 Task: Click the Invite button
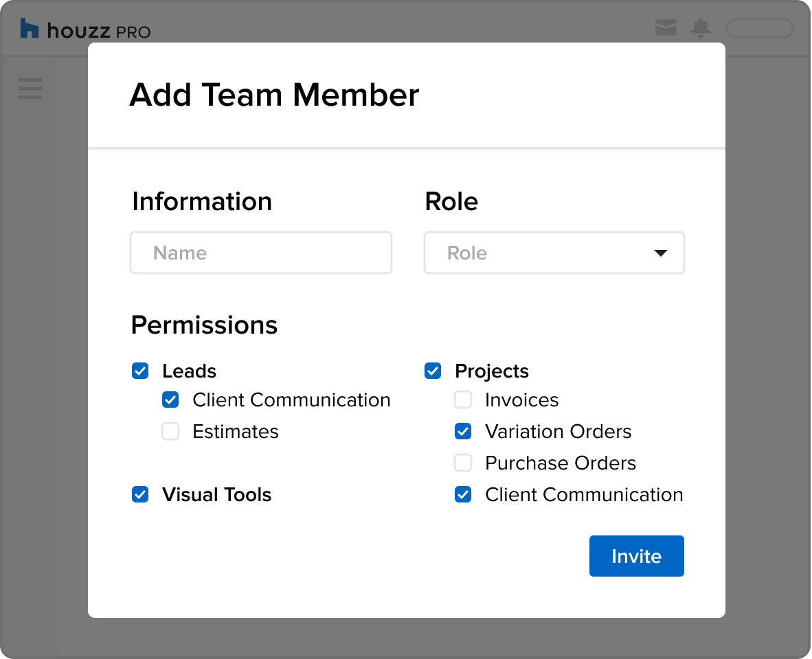[x=636, y=556]
